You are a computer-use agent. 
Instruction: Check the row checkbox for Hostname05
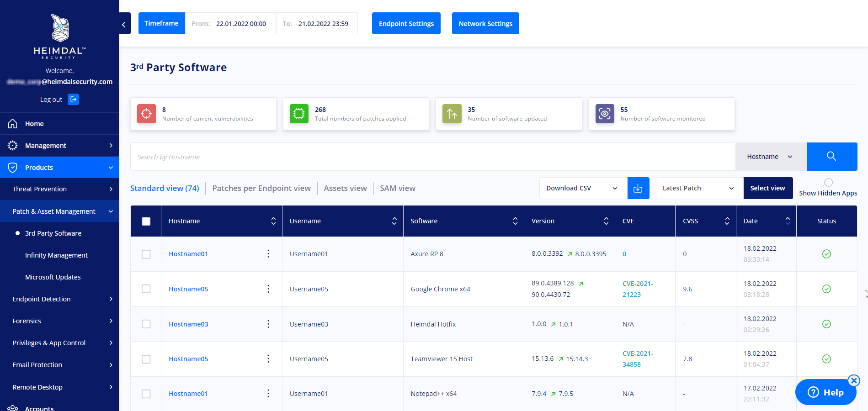coord(146,289)
